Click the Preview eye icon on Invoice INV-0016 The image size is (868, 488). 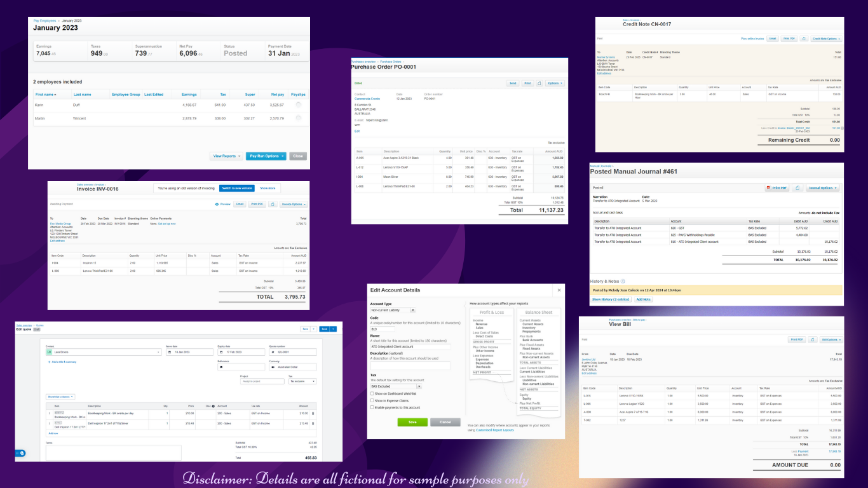point(217,205)
